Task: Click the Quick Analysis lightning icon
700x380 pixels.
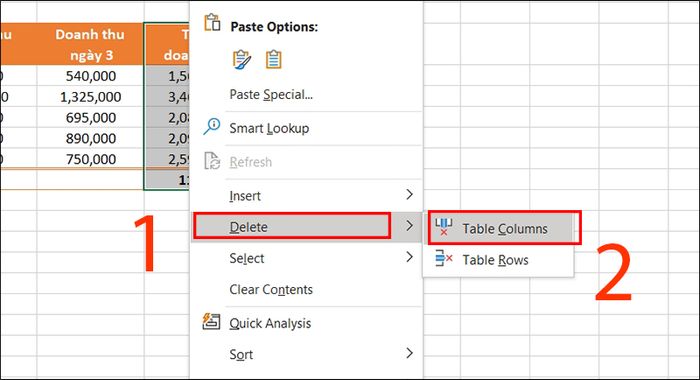Action: coord(211,321)
